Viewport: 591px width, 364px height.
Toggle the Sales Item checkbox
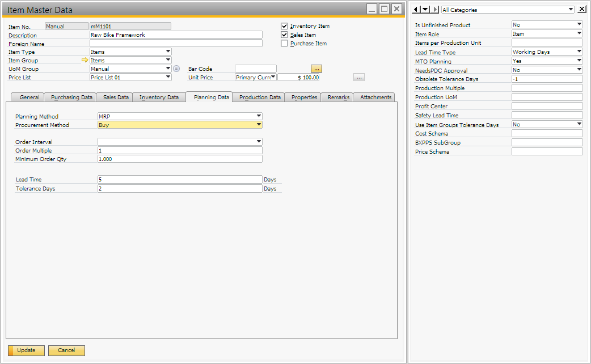click(285, 35)
